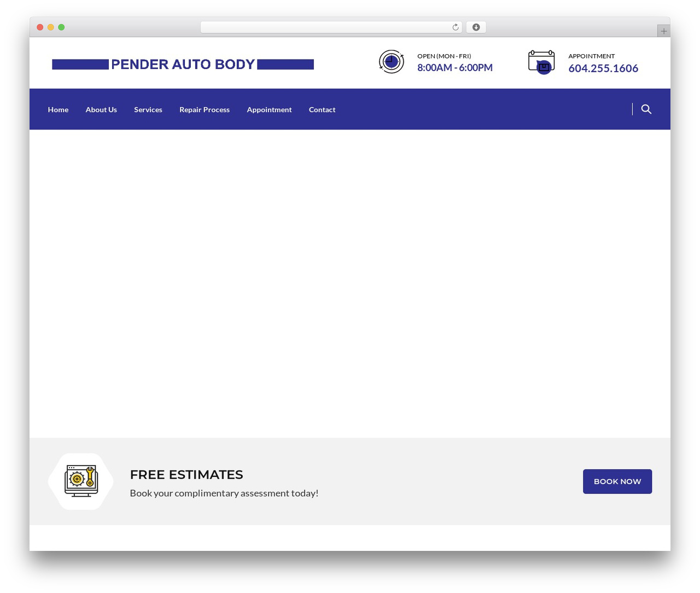Maximize window with green button

click(61, 27)
